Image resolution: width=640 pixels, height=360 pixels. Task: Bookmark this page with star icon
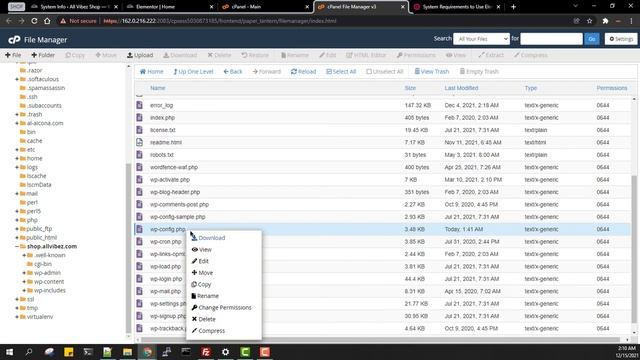(589, 21)
